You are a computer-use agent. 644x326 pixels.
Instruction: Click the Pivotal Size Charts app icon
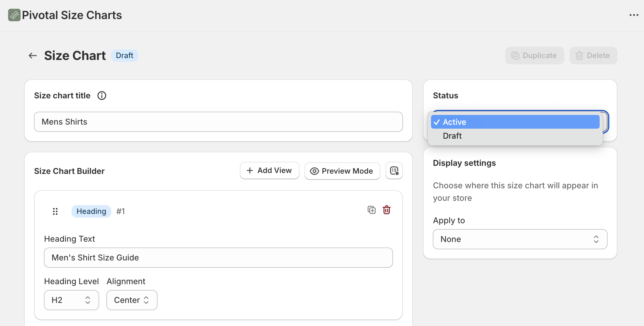(x=14, y=15)
